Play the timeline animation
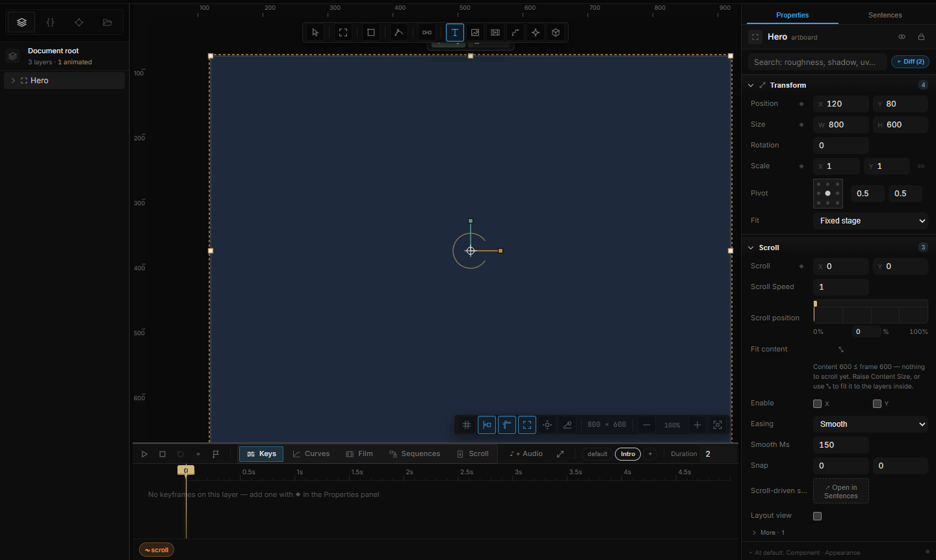 click(144, 454)
